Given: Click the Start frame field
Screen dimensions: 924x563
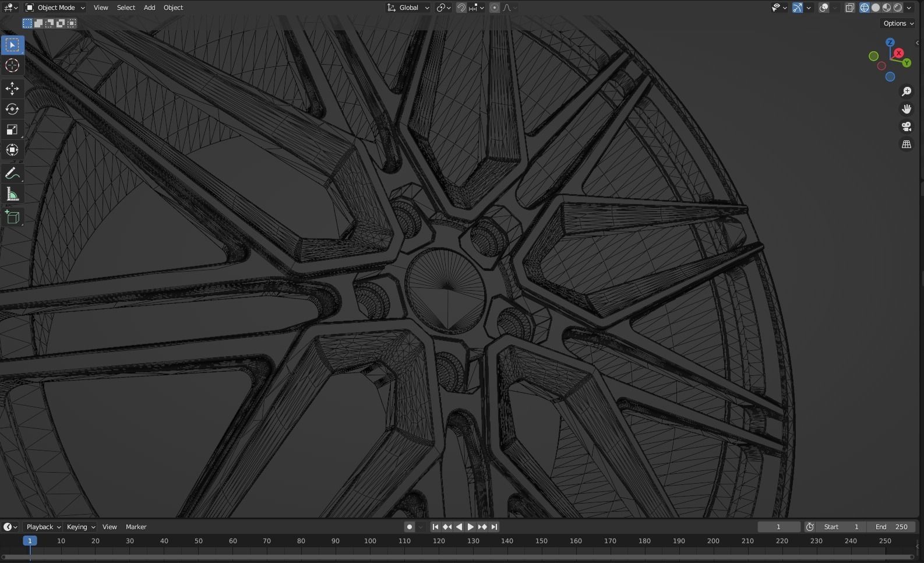Looking at the screenshot, I should (841, 527).
